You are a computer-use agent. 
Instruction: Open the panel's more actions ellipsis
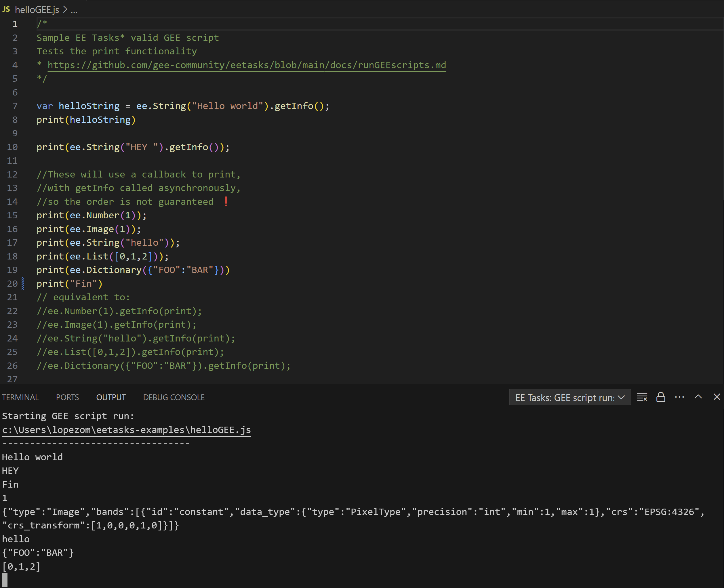point(679,397)
